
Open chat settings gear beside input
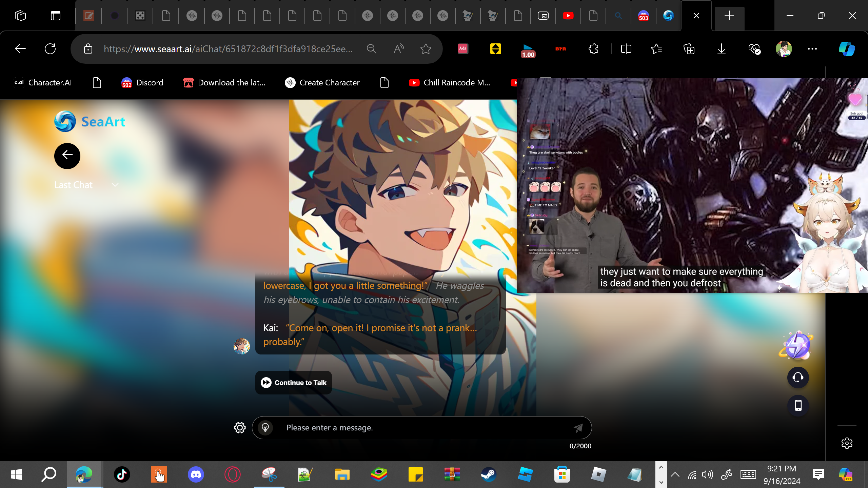coord(240,428)
